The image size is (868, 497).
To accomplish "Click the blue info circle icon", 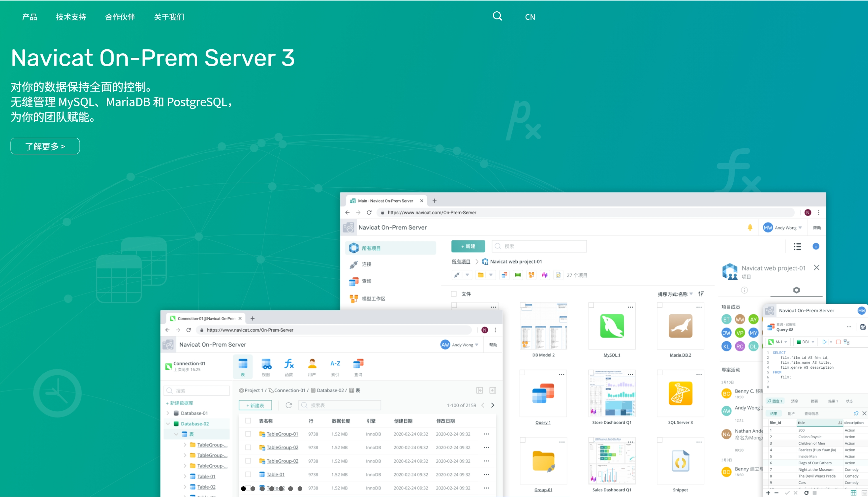I will click(x=816, y=246).
